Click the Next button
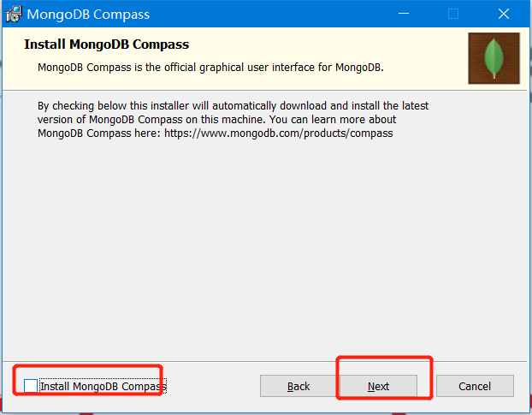This screenshot has height=415, width=532. [378, 386]
